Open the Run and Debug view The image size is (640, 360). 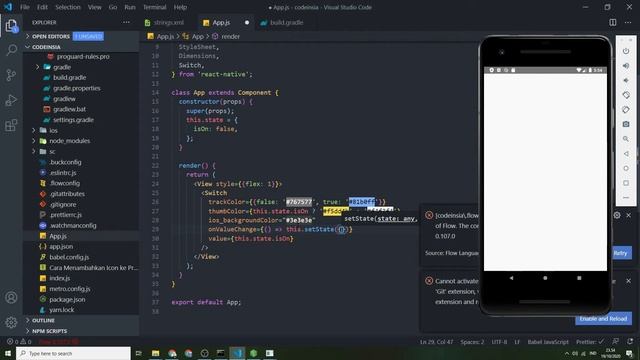tap(11, 100)
